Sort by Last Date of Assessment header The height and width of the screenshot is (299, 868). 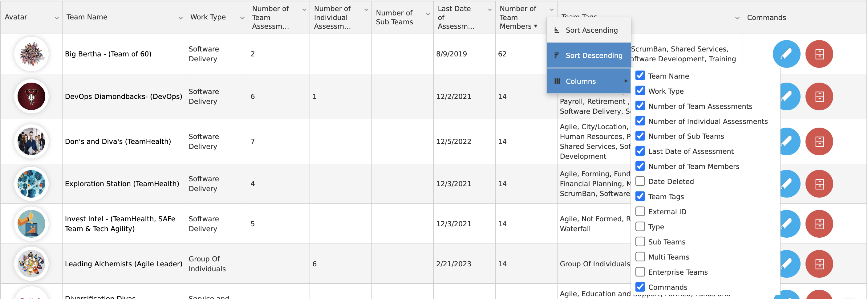pos(456,17)
